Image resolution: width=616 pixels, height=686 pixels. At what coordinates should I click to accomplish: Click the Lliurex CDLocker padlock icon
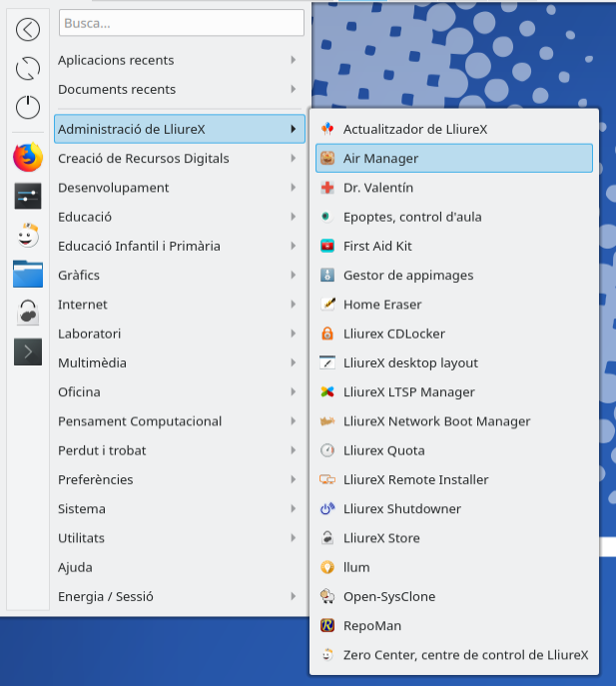(326, 334)
